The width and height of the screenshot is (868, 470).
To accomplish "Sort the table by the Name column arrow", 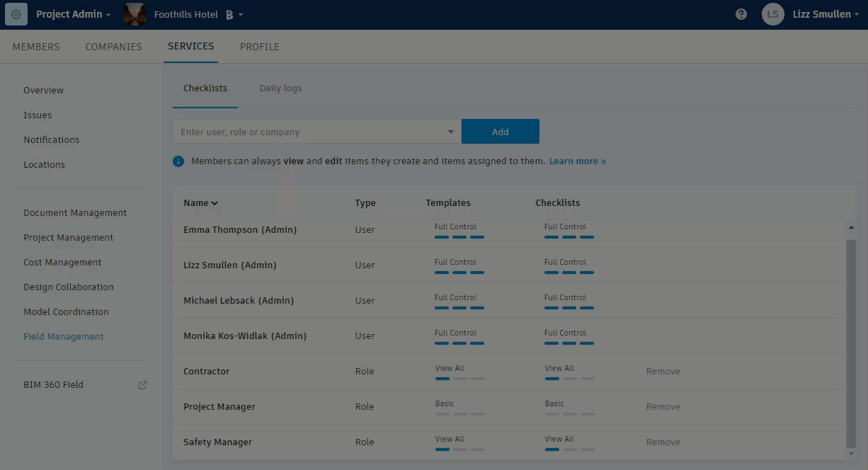I will [215, 203].
